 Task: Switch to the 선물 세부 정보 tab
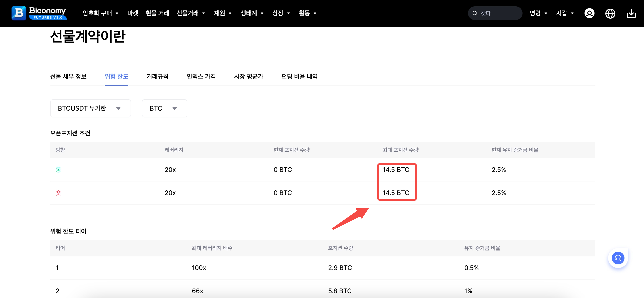pos(68,76)
